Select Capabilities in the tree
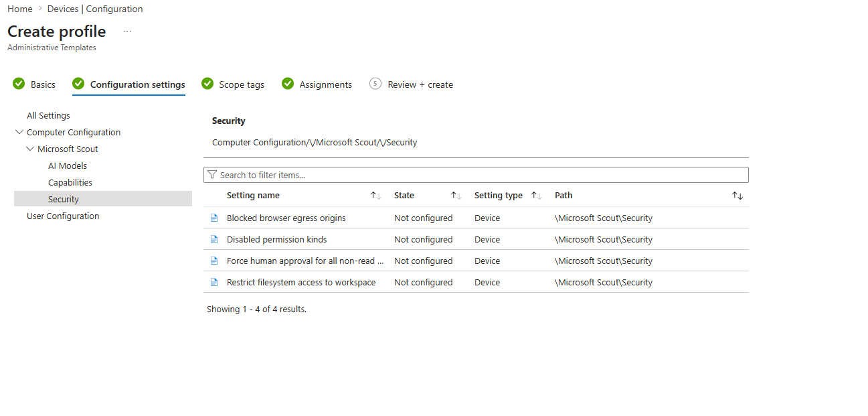This screenshot has width=868, height=416. pyautogui.click(x=70, y=183)
